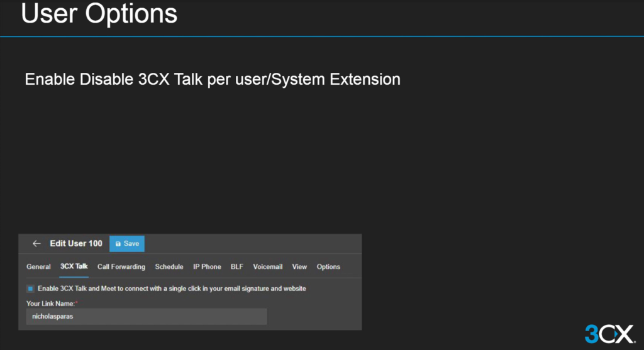Switch to the Call Forwarding tab
644x350 pixels.
click(121, 267)
